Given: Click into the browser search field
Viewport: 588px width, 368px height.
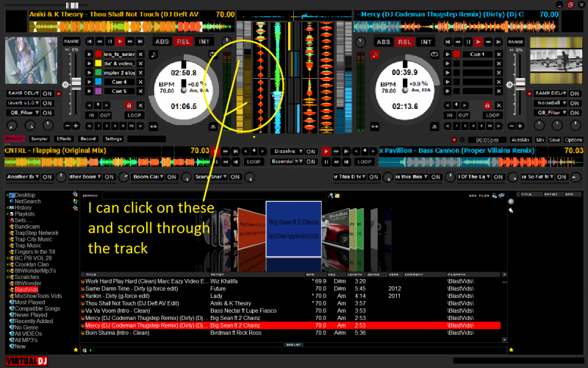Looking at the screenshot, I should pyautogui.click(x=214, y=196).
